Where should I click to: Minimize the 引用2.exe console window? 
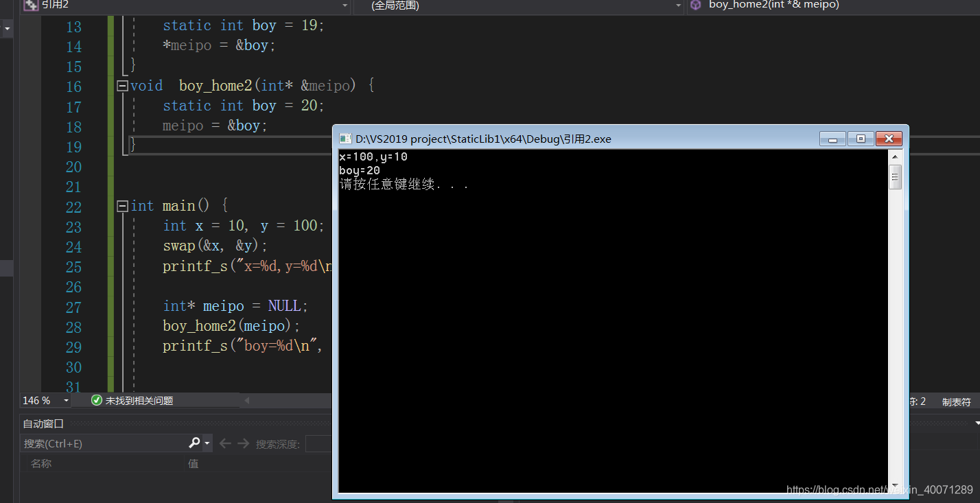(832, 139)
